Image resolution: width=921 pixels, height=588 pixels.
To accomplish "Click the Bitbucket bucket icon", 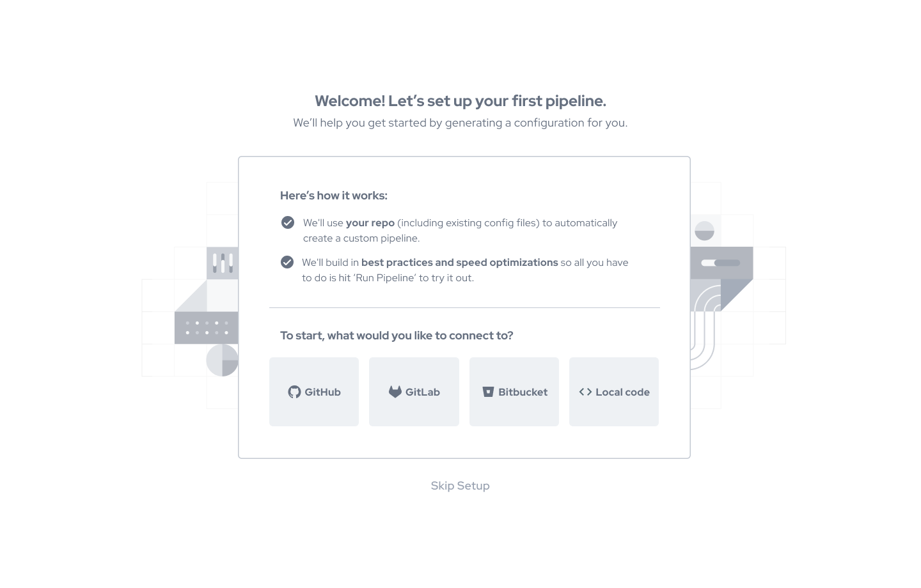I will tap(488, 392).
